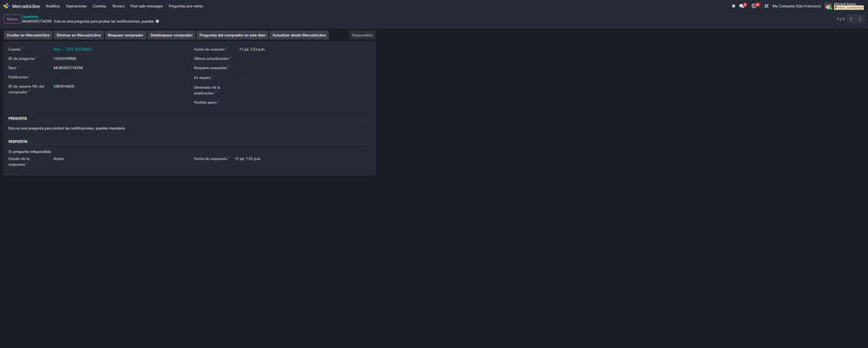Toggle the Eliminada de la publicación checkbox
Screen dimensions: 868x348
pos(242,87)
